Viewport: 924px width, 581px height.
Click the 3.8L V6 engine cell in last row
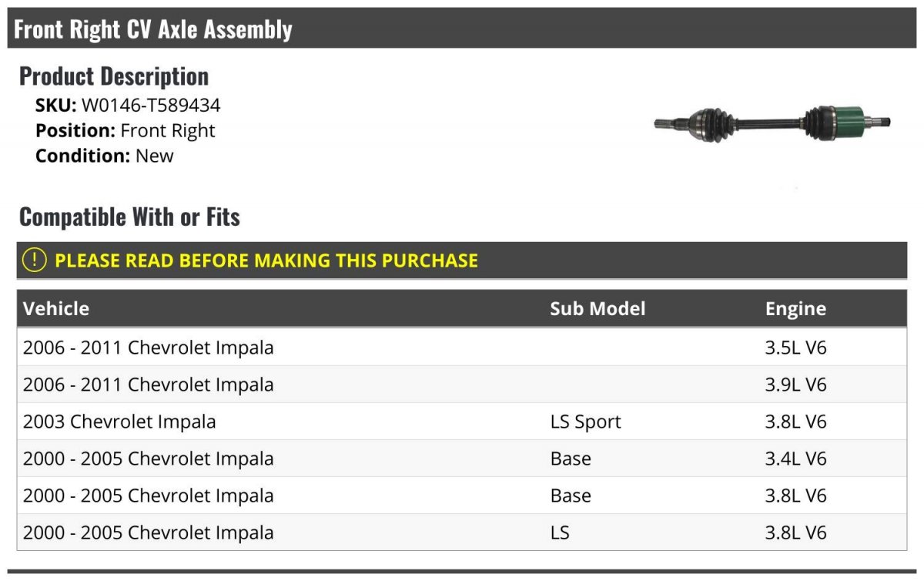795,532
